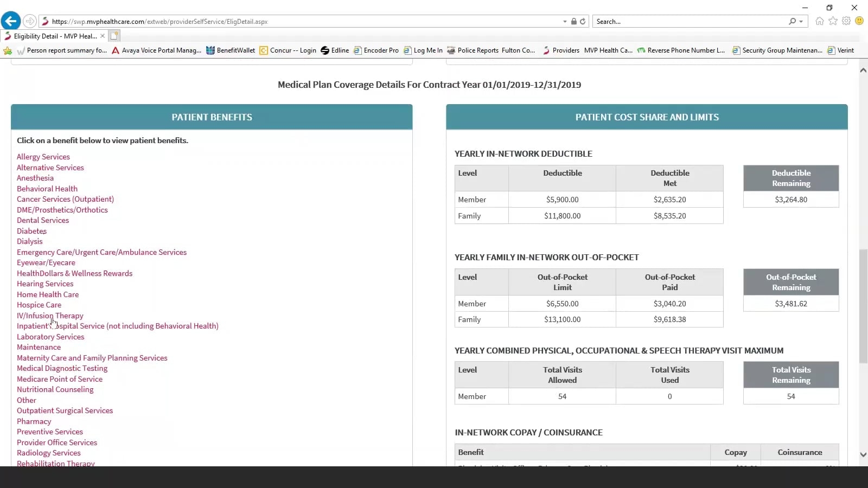This screenshot has width=868, height=488.
Task: Select the Preventive Services benefit link
Action: coord(50,432)
